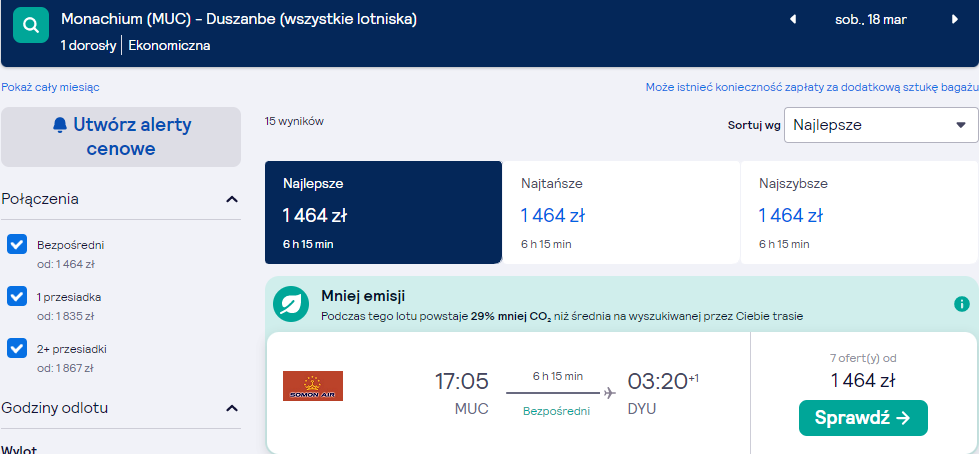
Task: Click the MUC departure airport code
Action: [471, 410]
